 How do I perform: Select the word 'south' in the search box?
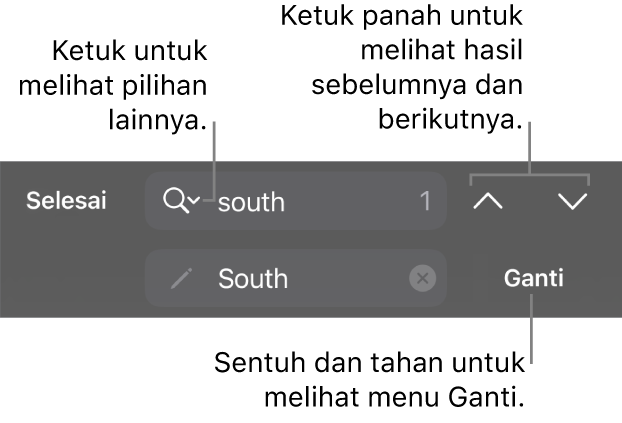[251, 202]
